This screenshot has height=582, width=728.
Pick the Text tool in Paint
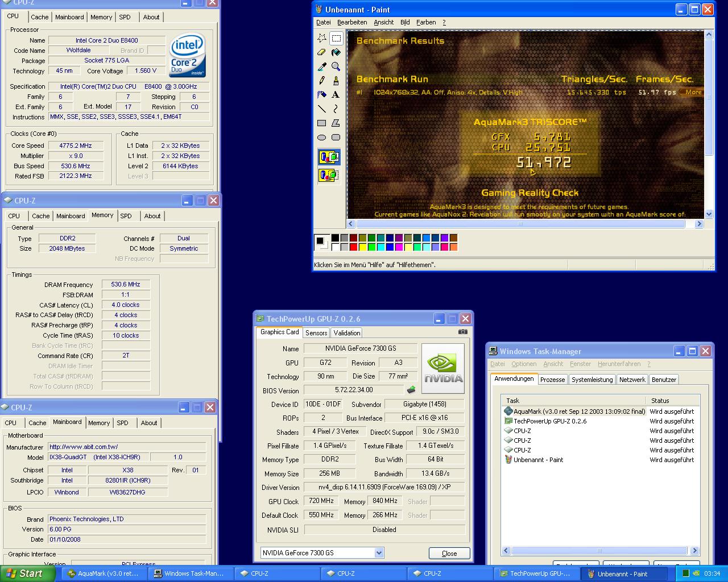(336, 95)
